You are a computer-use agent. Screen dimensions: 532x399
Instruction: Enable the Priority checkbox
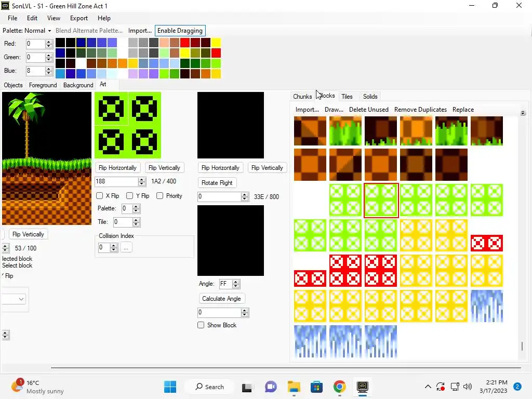point(160,196)
